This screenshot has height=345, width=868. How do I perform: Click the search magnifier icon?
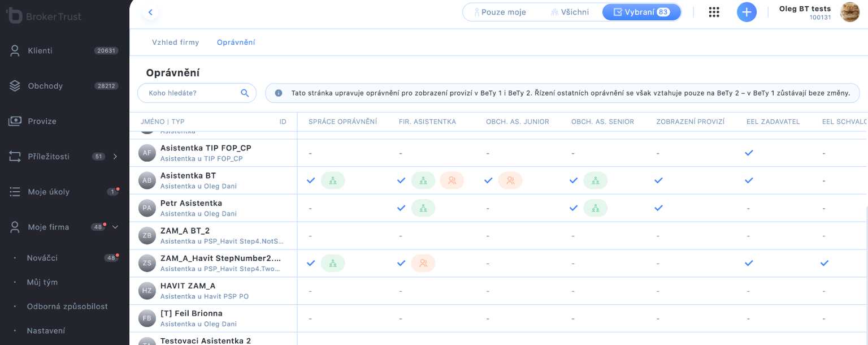pyautogui.click(x=245, y=93)
